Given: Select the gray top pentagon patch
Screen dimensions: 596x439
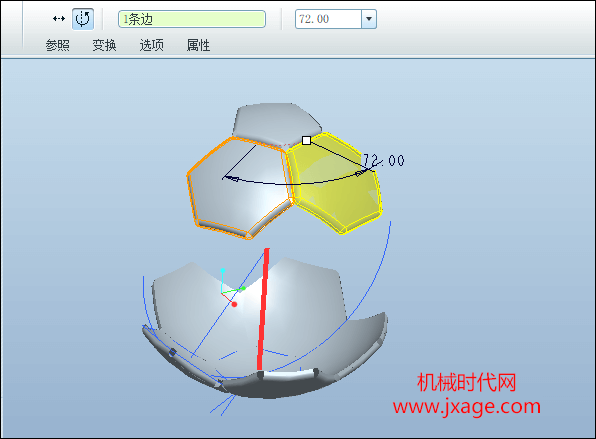Looking at the screenshot, I should click(x=277, y=124).
